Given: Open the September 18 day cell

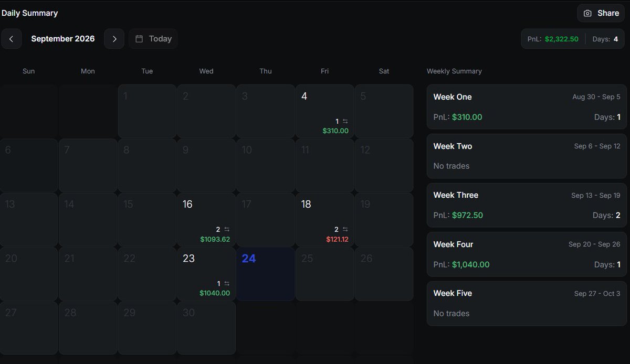Looking at the screenshot, I should [x=324, y=219].
